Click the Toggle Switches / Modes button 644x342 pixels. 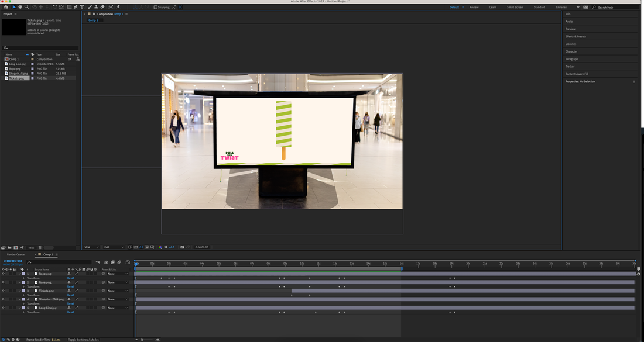point(83,340)
